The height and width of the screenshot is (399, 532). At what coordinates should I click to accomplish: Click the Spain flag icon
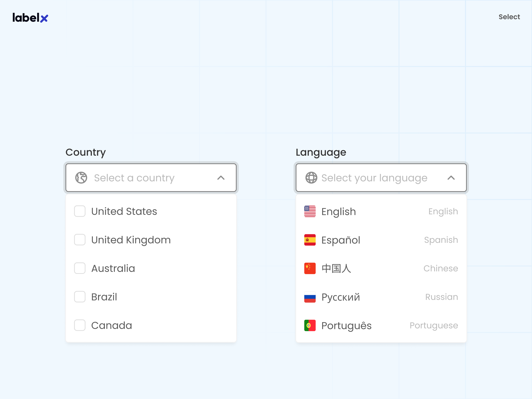click(310, 240)
